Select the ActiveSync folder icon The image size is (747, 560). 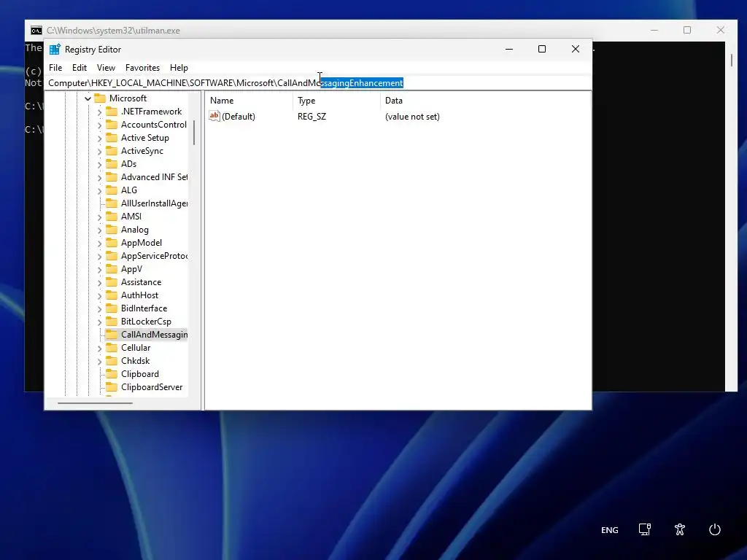112,150
